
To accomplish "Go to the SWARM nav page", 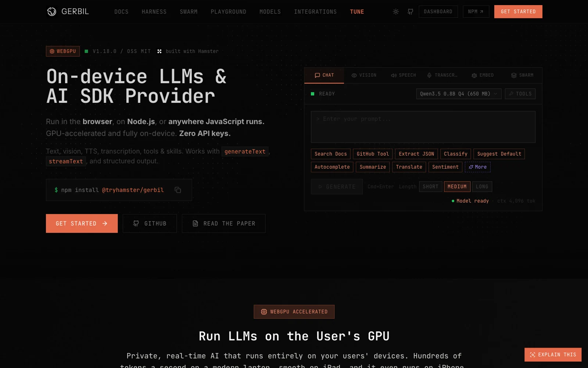I will pyautogui.click(x=189, y=12).
